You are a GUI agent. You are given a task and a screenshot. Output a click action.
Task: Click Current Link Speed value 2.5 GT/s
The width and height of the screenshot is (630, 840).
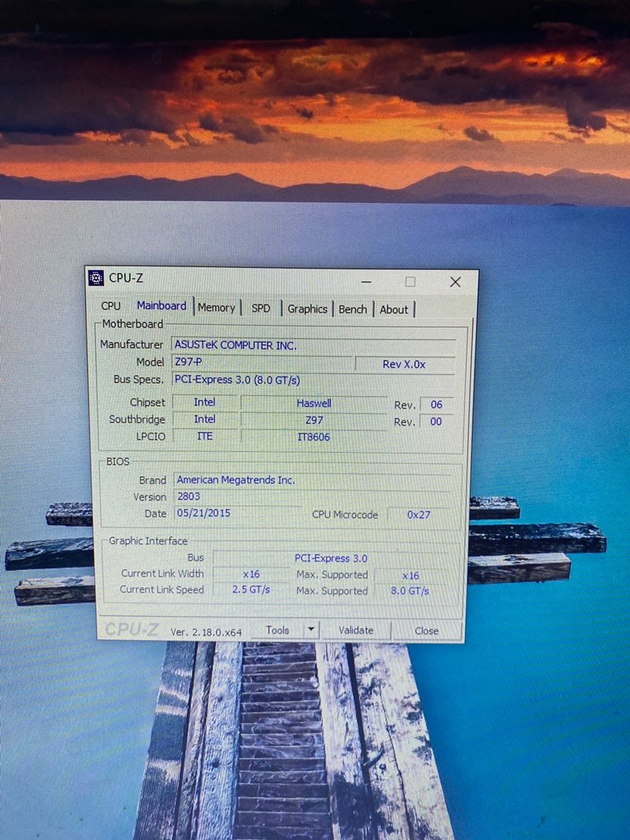tap(251, 590)
